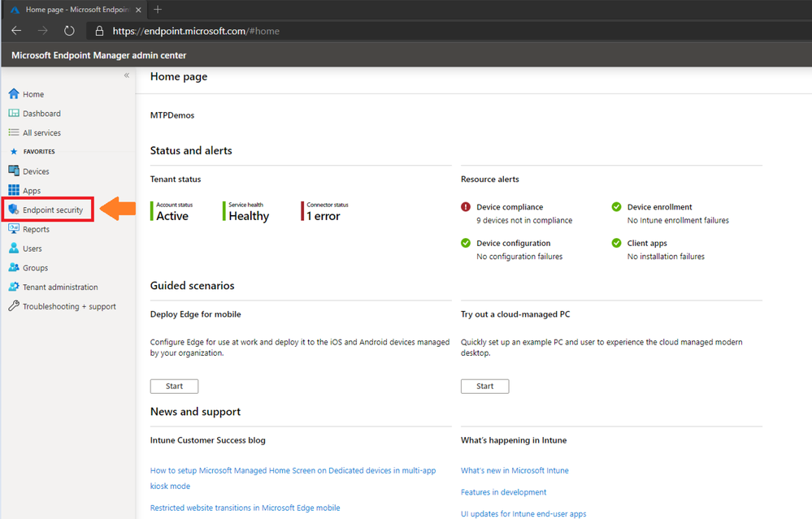
Task: Click No Intune enrollment failures text
Action: click(x=678, y=220)
